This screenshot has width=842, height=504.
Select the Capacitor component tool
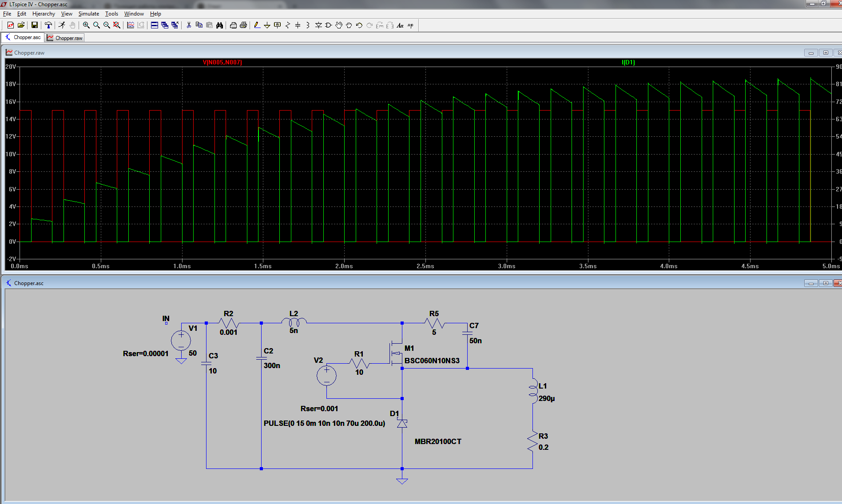(298, 25)
